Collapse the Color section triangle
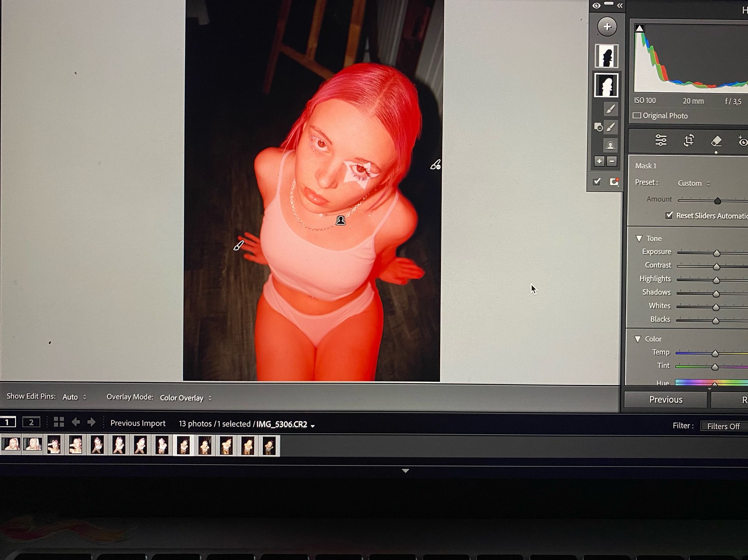Image resolution: width=748 pixels, height=560 pixels. click(638, 339)
